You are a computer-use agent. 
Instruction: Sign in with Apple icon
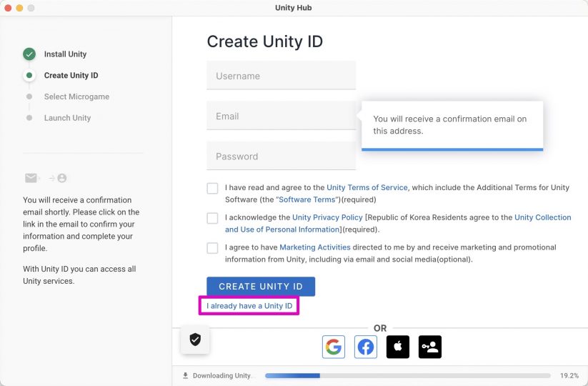pos(398,347)
